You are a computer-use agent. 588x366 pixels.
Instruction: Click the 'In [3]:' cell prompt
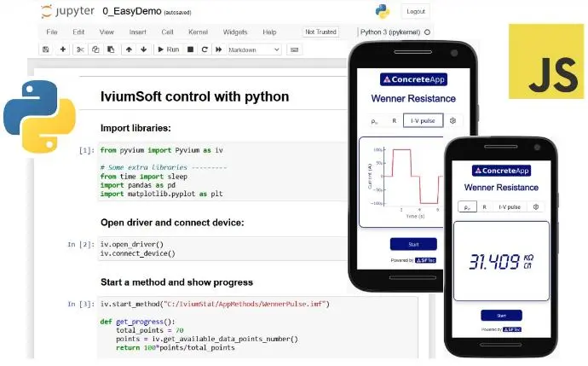coord(81,304)
